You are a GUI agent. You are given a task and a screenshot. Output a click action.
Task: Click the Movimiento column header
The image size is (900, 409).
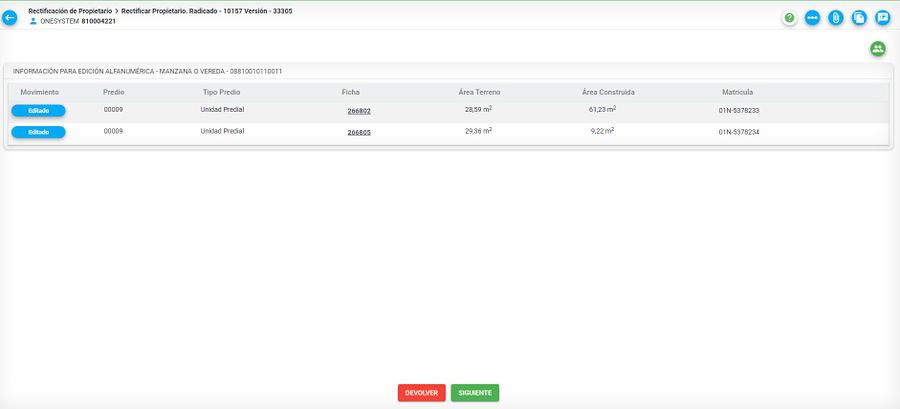(x=40, y=92)
